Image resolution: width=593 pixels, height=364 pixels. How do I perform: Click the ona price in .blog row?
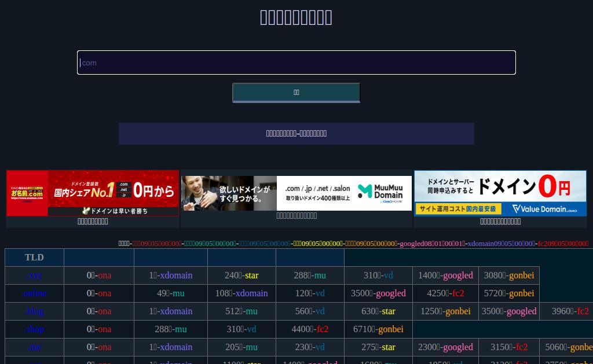click(x=99, y=311)
